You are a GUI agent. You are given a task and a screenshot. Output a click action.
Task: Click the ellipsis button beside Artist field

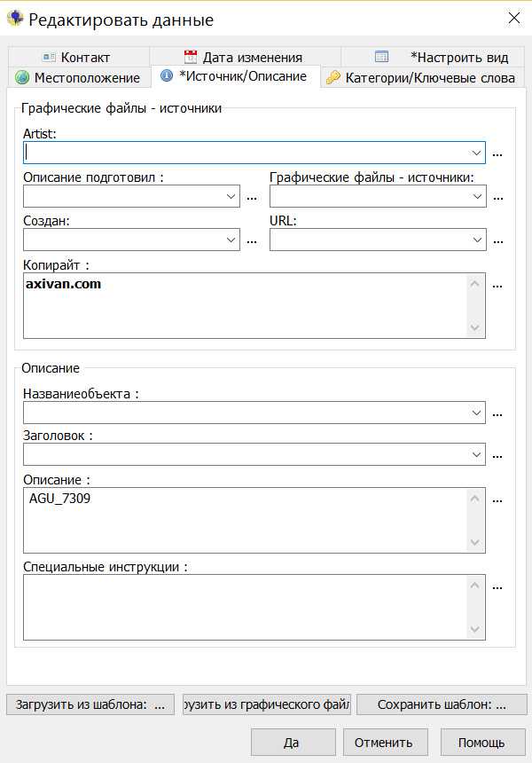pos(497,153)
